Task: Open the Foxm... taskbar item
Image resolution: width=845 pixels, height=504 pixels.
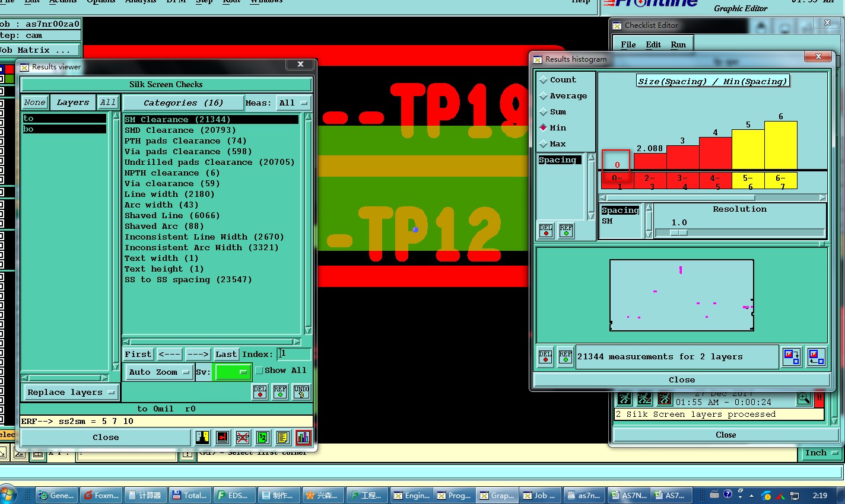Action: coord(101,495)
